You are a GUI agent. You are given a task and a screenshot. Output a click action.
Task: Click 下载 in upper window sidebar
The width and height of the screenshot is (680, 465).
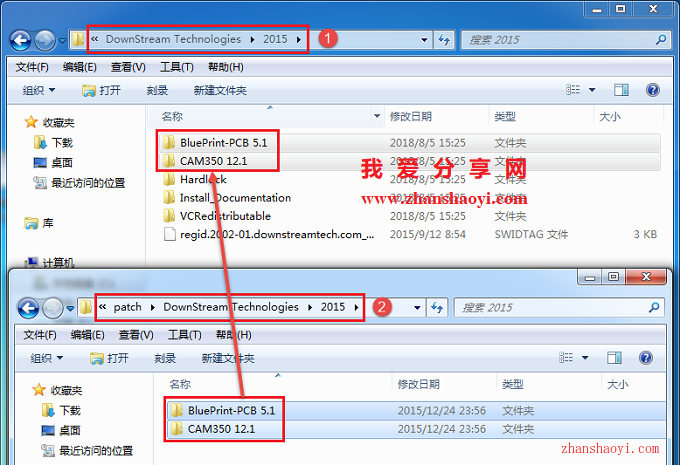tap(62, 143)
